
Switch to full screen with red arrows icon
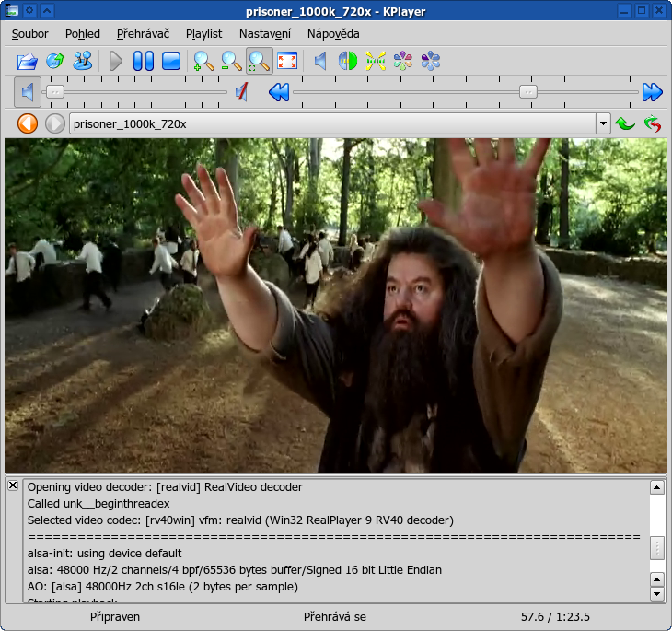[287, 61]
